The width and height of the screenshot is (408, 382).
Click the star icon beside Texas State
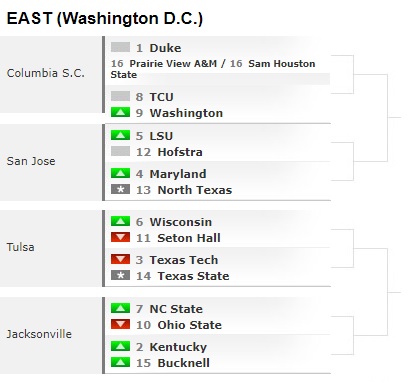point(120,275)
